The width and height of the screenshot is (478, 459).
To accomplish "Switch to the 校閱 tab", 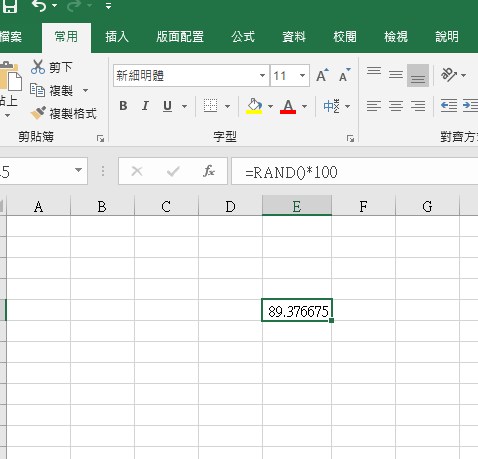I will [345, 37].
